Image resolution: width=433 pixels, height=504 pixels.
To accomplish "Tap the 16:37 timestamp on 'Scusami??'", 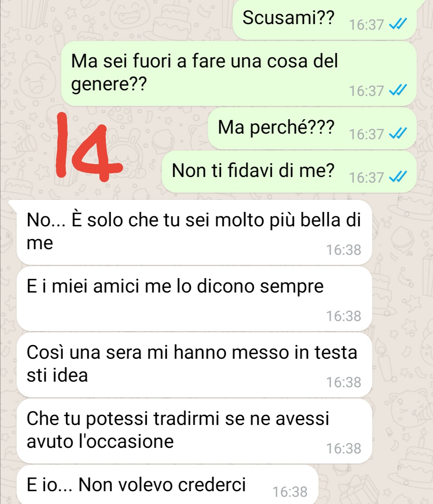I will click(366, 25).
